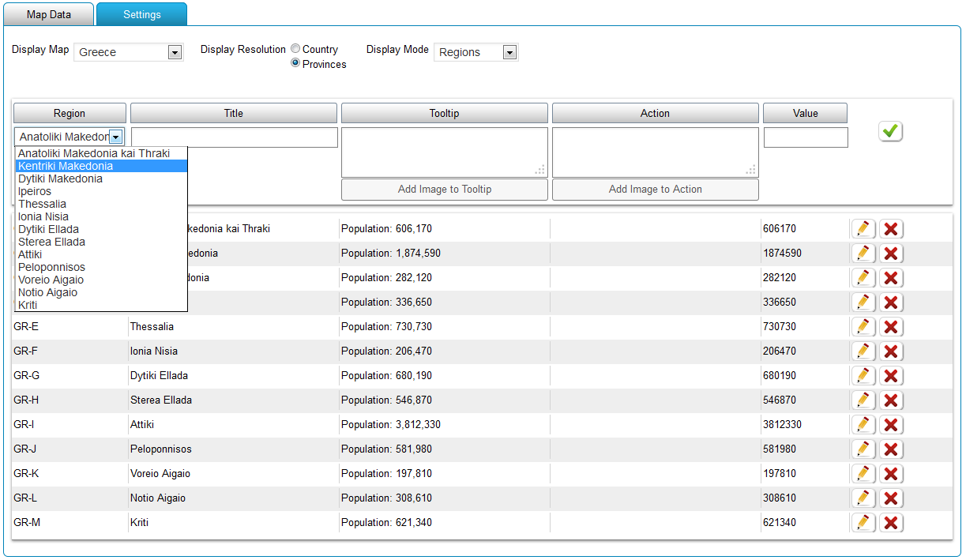This screenshot has height=560, width=966.
Task: Choose Dytiki Makedonia in region list
Action: coord(101,179)
